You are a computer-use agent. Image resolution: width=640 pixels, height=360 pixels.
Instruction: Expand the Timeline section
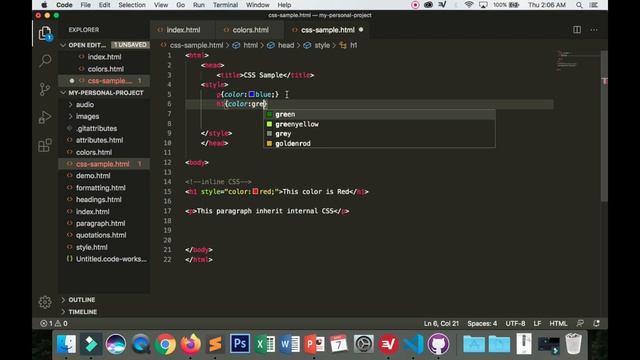(x=82, y=312)
